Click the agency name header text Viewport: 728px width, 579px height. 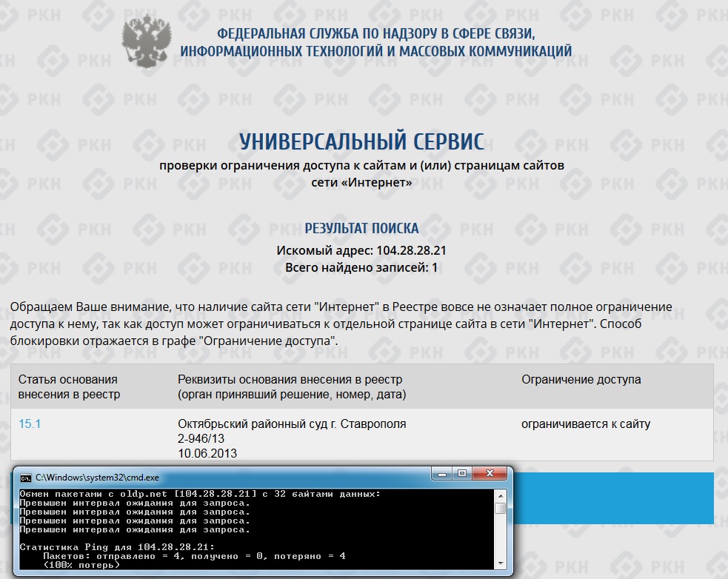point(376,42)
